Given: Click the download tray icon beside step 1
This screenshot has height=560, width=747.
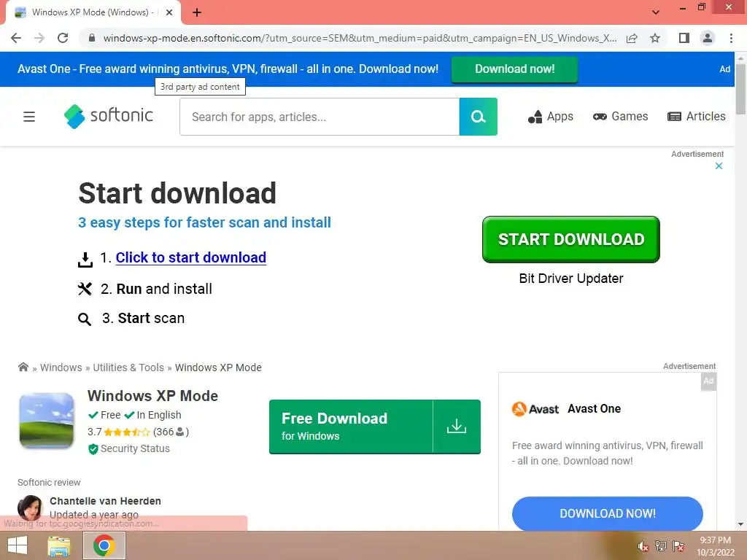Looking at the screenshot, I should (85, 260).
